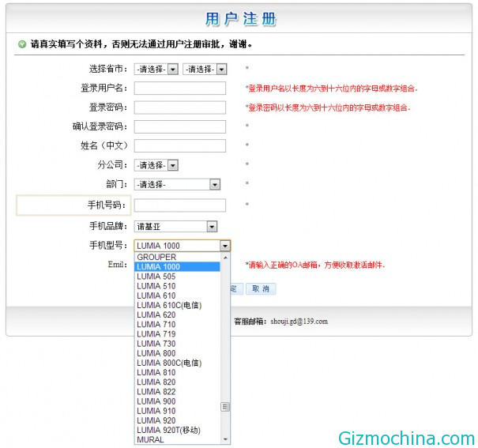Select LUMIA 1000 in the model list
The image size is (478, 448).
[177, 267]
